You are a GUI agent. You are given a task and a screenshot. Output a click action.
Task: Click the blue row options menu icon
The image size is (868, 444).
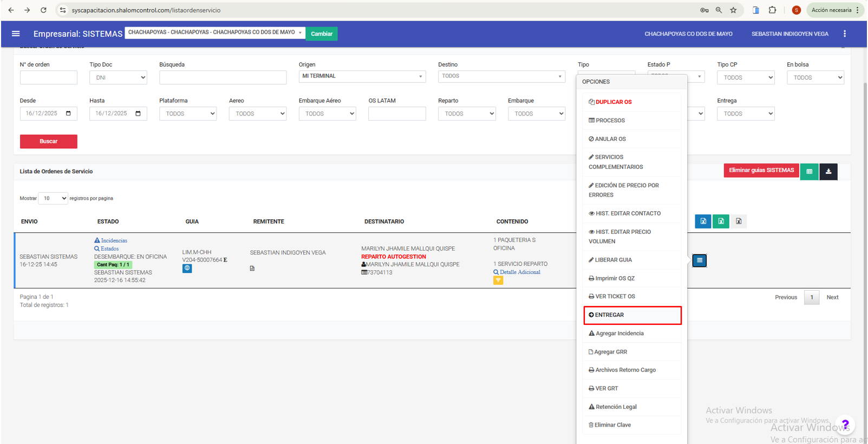[699, 260]
